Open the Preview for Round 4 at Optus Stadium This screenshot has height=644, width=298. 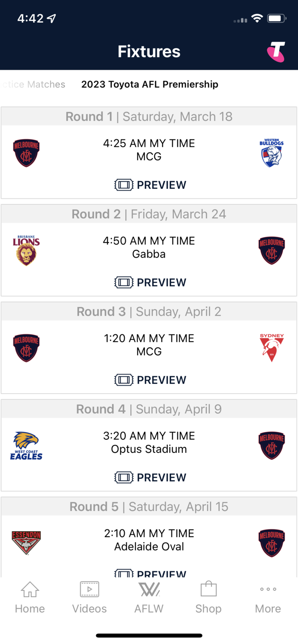pyautogui.click(x=150, y=477)
